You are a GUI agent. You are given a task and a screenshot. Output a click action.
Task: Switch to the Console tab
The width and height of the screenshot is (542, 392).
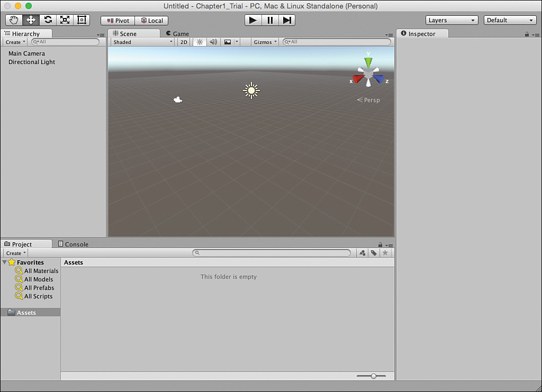click(73, 244)
